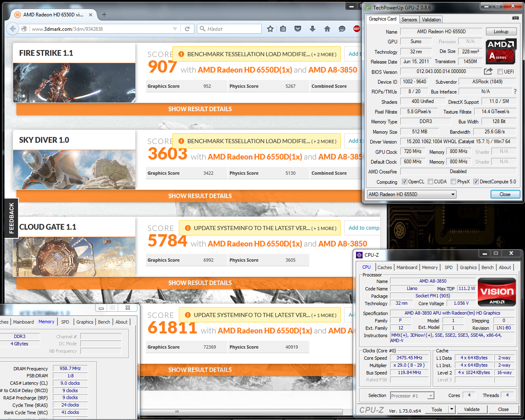Viewport: 525px width, 420px height.
Task: Click Close button in CPU-Z
Action: tap(503, 409)
